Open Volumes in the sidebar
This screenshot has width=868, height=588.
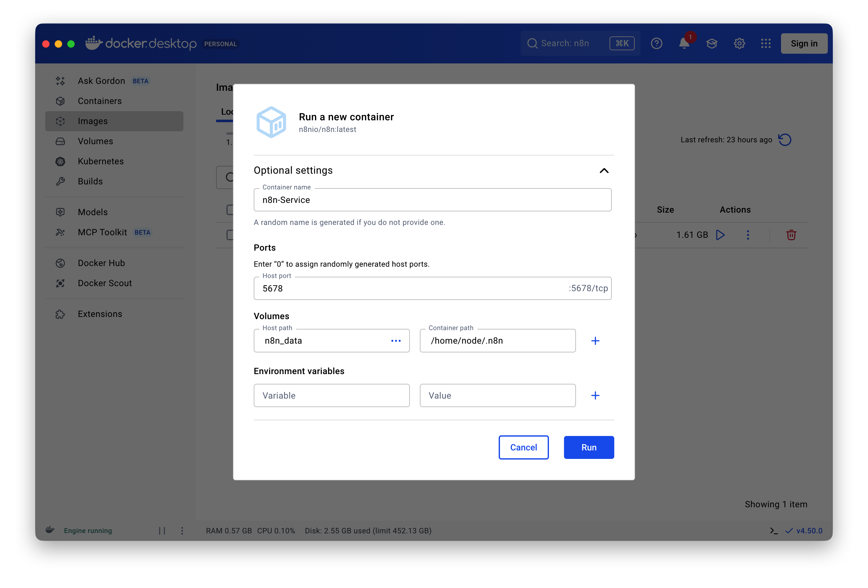(x=95, y=141)
